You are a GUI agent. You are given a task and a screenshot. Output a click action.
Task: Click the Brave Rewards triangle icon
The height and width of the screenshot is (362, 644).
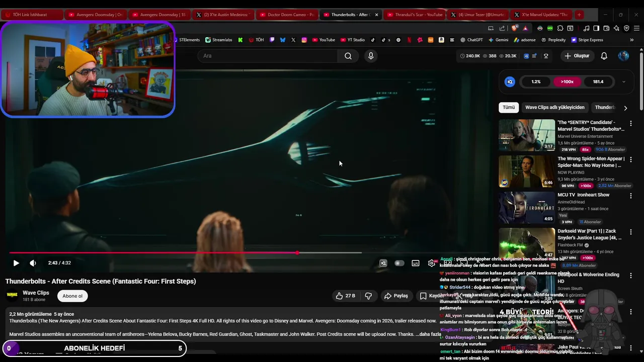tap(525, 28)
